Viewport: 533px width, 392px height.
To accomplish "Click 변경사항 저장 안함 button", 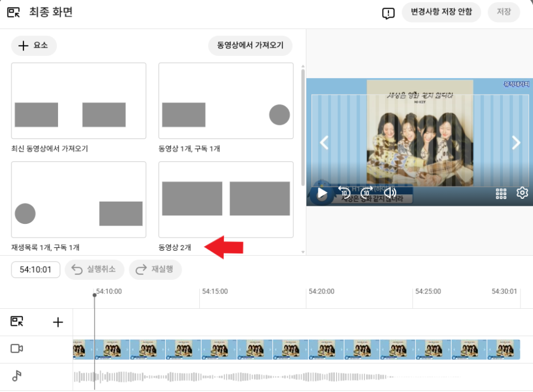I will [x=441, y=12].
